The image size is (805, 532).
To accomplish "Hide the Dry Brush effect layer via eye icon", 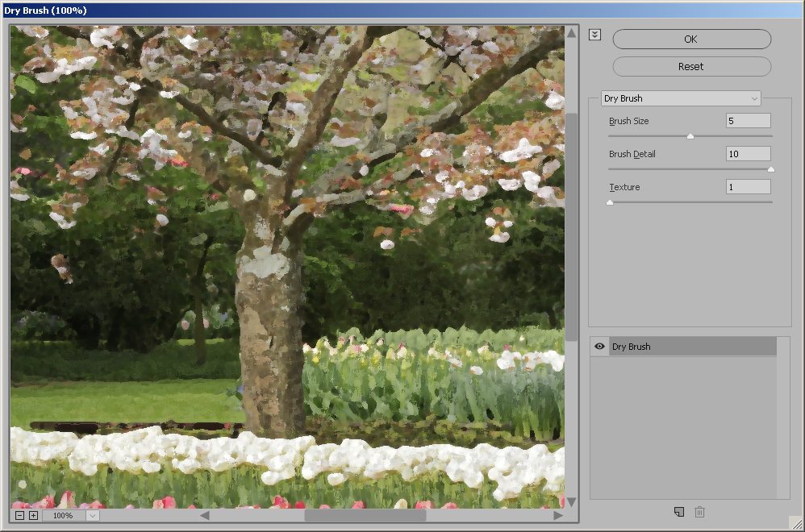I will 599,347.
